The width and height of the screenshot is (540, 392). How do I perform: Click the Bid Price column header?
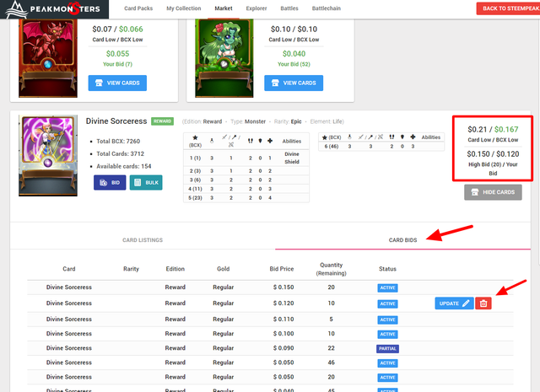pyautogui.click(x=281, y=269)
